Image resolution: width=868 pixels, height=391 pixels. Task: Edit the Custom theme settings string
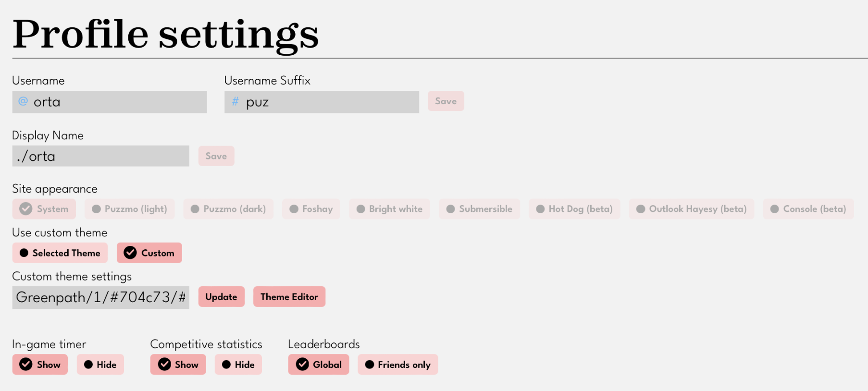click(x=100, y=297)
